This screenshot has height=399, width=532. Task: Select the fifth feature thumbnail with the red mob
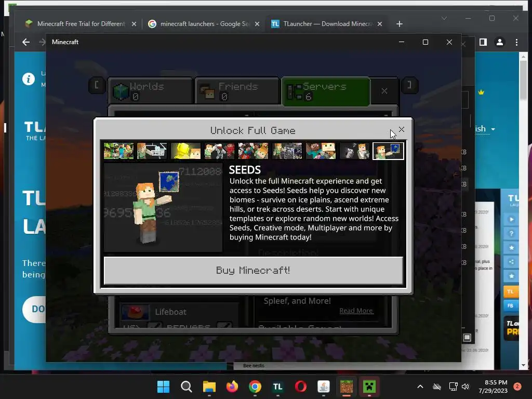(x=253, y=151)
